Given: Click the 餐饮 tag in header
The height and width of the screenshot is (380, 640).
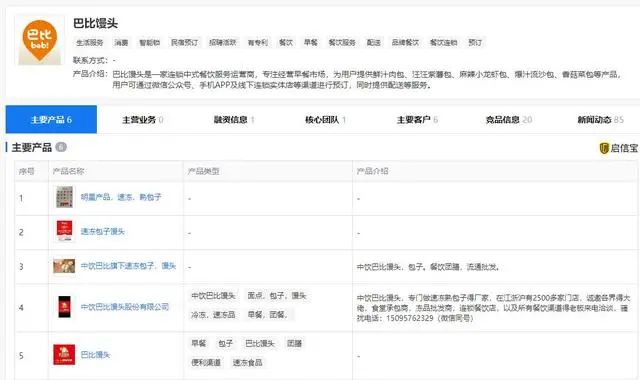Looking at the screenshot, I should pos(286,42).
